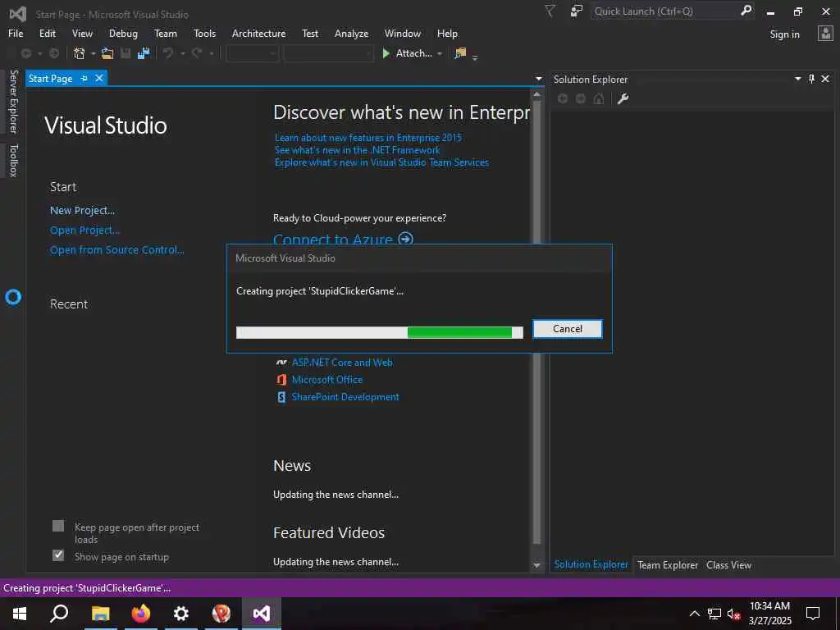Click the Navigate Forward toolbar icon
Image resolution: width=840 pixels, height=630 pixels.
point(54,53)
